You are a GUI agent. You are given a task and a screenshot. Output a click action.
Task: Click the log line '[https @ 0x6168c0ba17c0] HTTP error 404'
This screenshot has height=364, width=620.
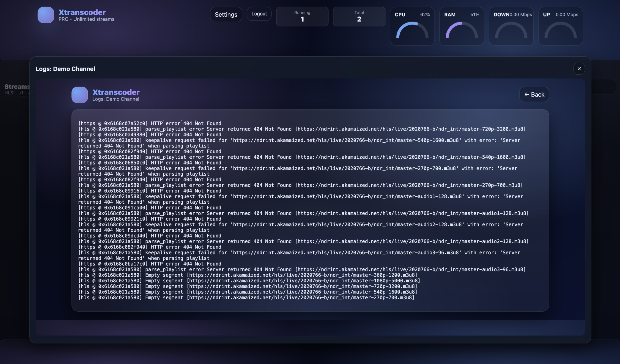tap(150, 264)
